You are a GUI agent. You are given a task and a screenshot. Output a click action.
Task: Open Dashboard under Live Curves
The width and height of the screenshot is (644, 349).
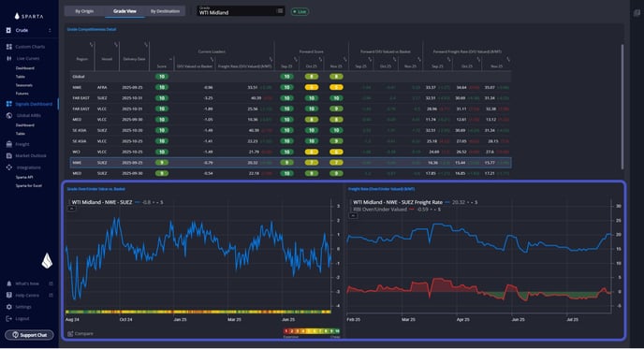click(24, 68)
